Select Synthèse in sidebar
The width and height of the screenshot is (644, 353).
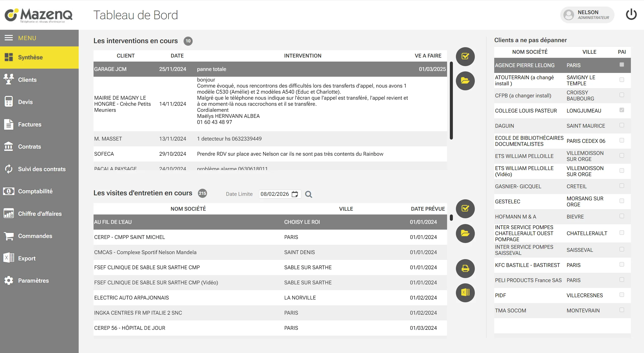click(x=39, y=58)
